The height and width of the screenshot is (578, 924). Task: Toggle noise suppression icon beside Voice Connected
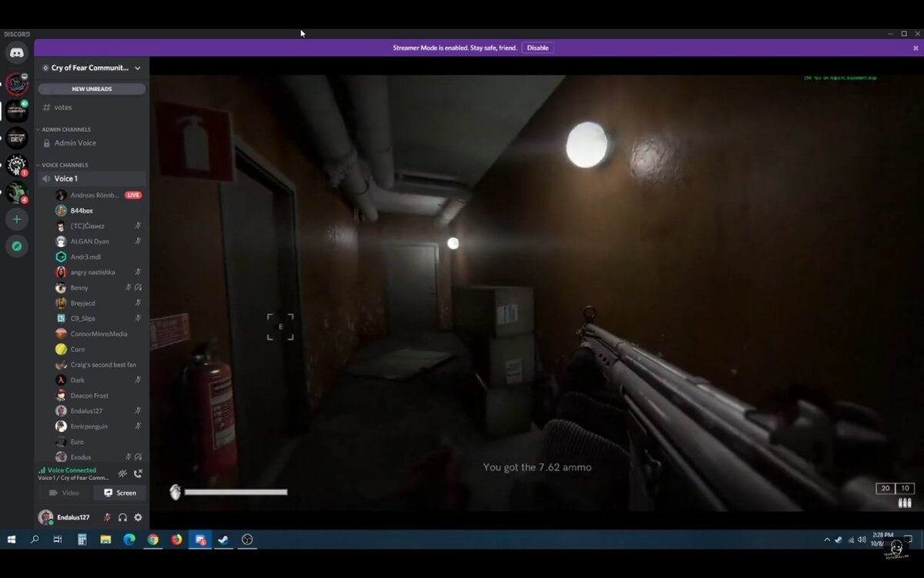click(122, 474)
